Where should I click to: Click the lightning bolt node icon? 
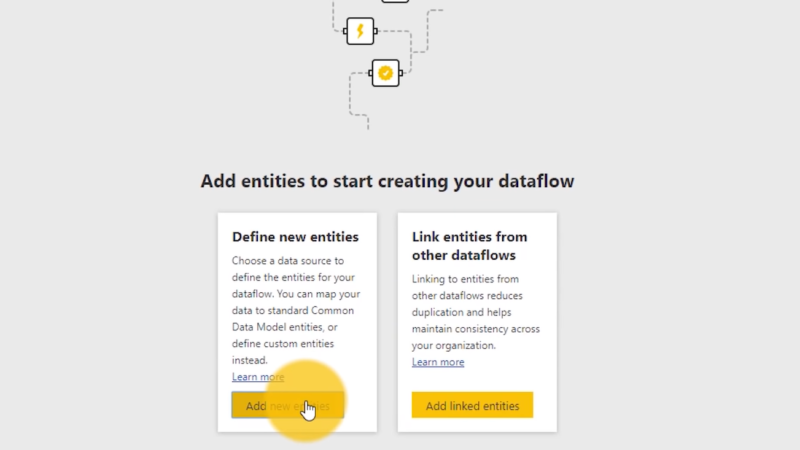tap(360, 31)
